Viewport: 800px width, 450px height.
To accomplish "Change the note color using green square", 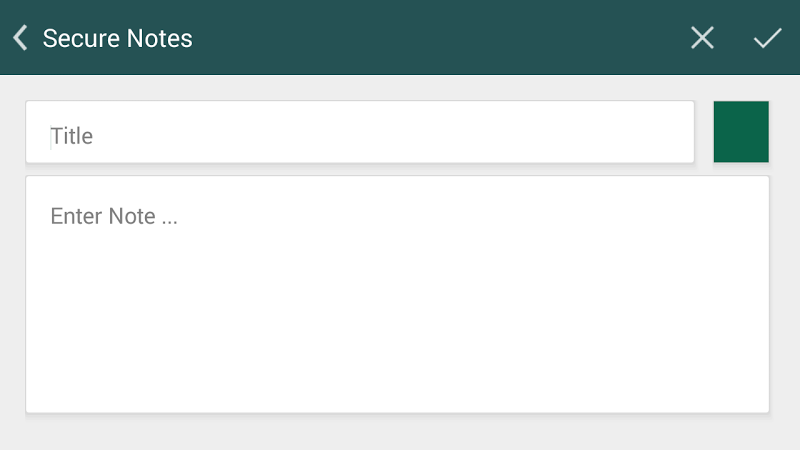I will point(741,131).
